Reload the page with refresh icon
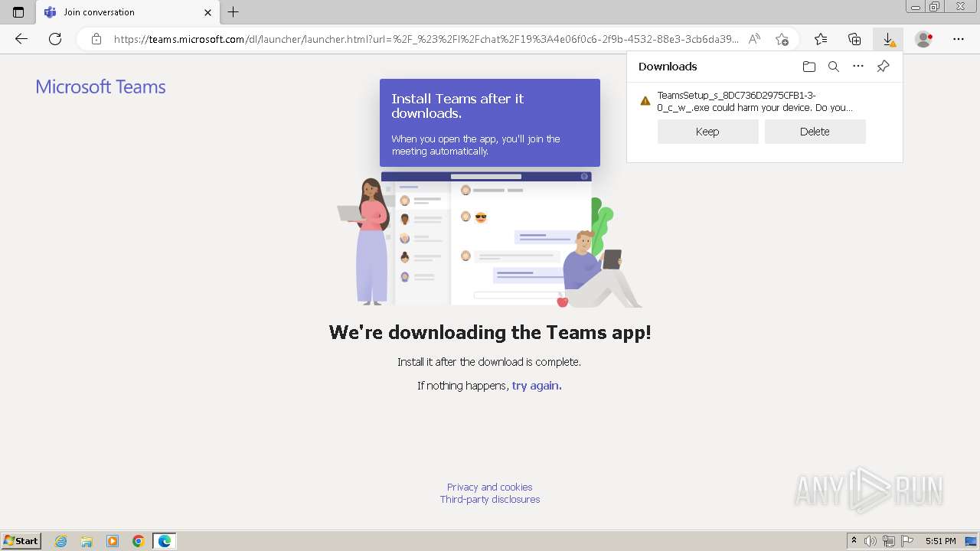The height and width of the screenshot is (551, 980). 55,39
